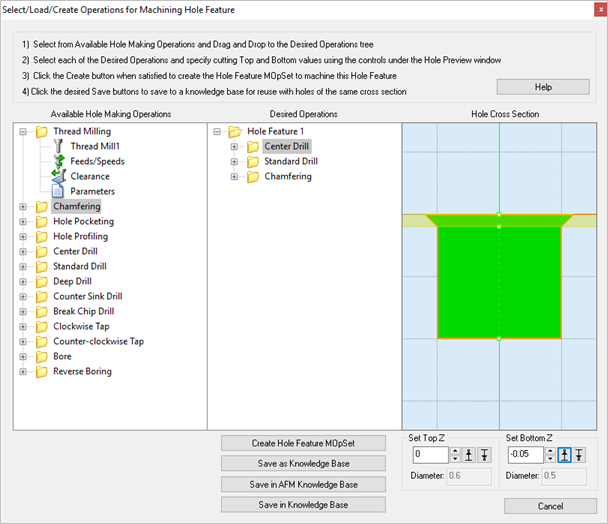This screenshot has height=524, width=608.
Task: Click the Cancel button
Action: (550, 506)
